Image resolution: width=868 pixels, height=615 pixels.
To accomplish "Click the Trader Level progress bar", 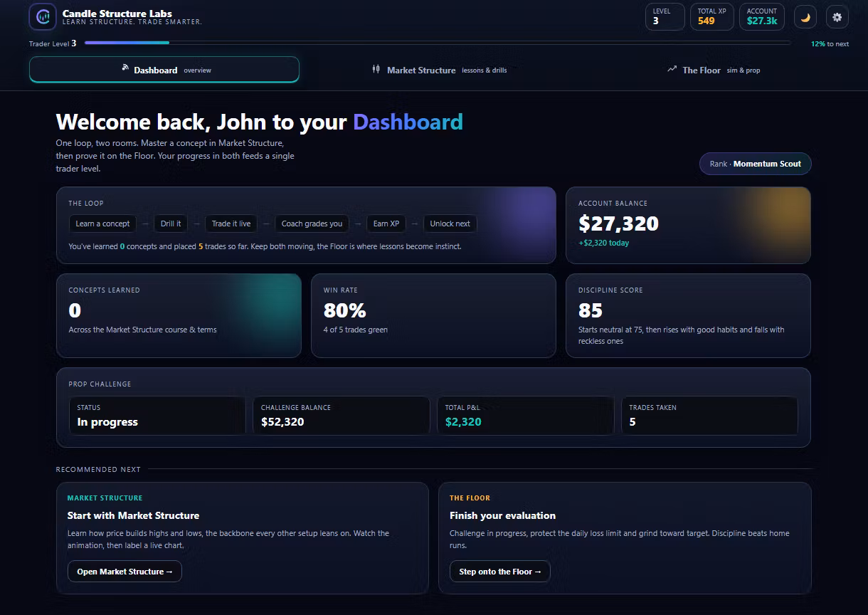I will click(438, 43).
